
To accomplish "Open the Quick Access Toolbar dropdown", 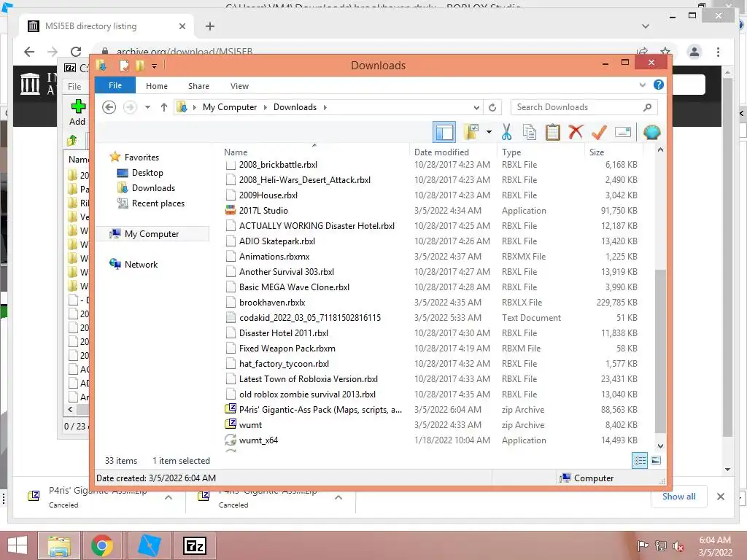I will click(155, 66).
